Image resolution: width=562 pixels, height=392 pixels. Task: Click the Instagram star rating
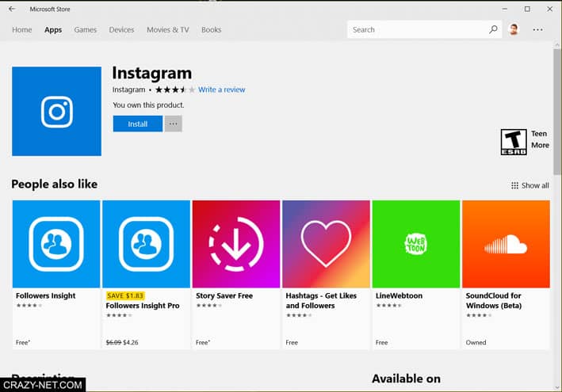[175, 89]
